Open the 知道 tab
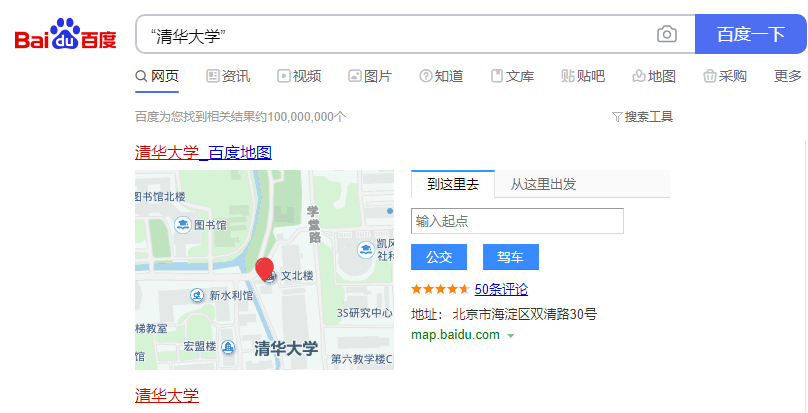Image resolution: width=808 pixels, height=413 pixels. (x=442, y=76)
